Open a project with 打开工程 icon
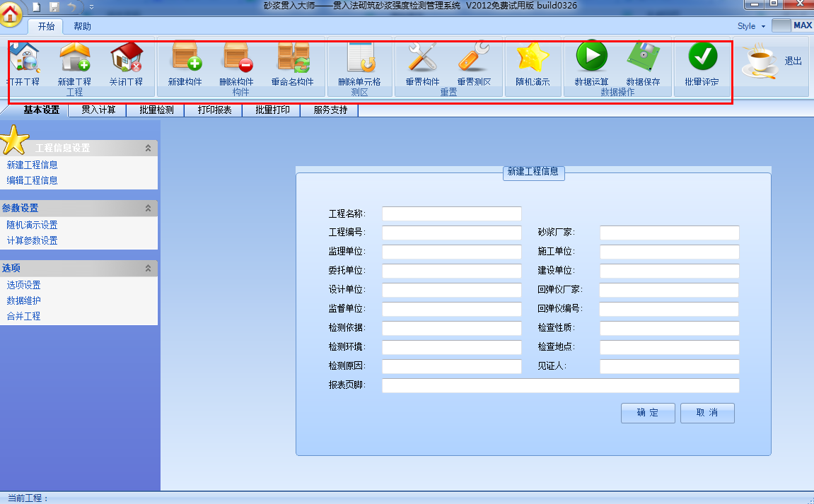Viewport: 814px width, 504px height. click(24, 64)
